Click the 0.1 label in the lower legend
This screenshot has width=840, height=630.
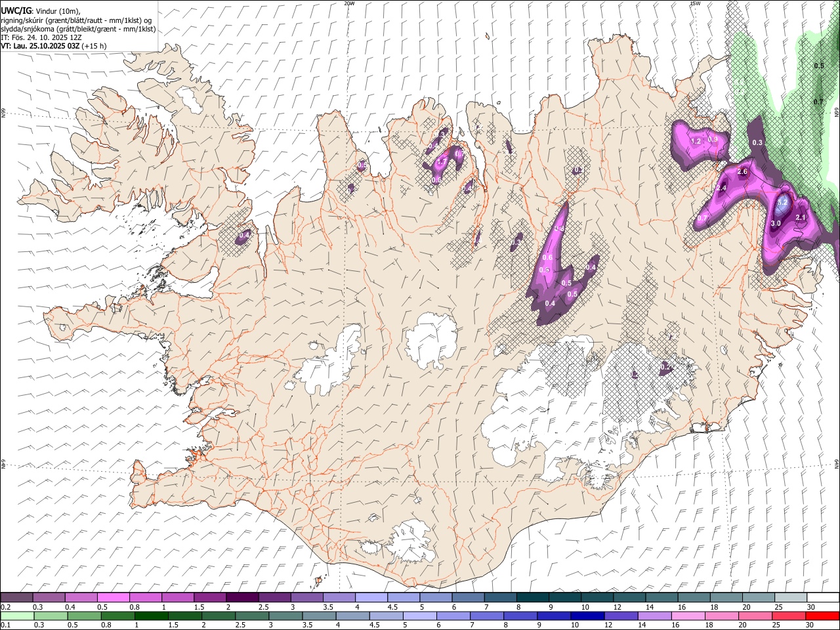tap(6, 625)
